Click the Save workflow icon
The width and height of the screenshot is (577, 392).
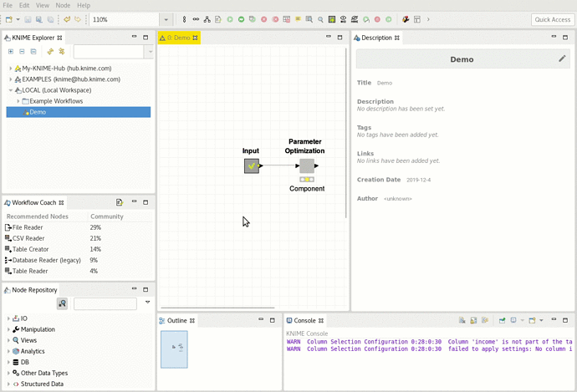pyautogui.click(x=28, y=19)
